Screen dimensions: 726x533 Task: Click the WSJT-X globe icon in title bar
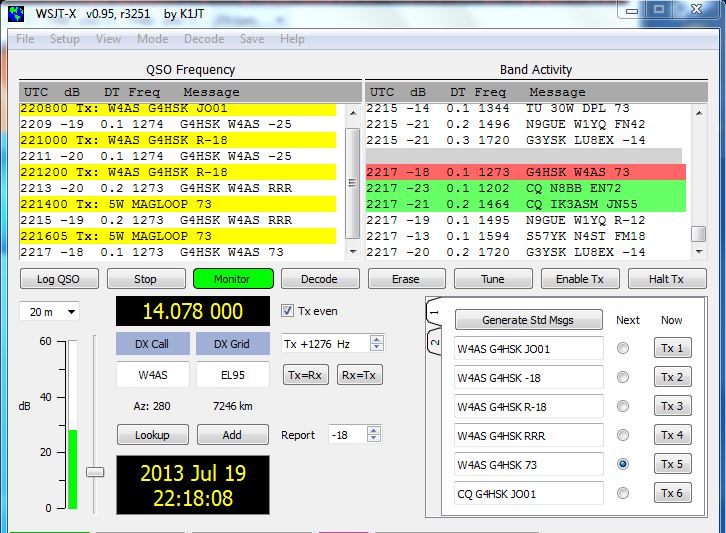(16, 12)
